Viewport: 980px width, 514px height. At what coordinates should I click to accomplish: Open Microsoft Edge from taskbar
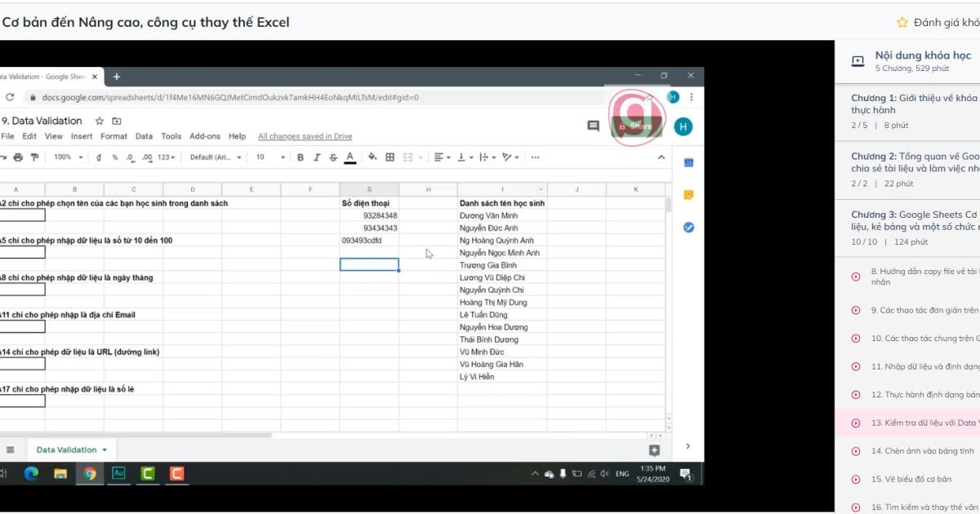tap(32, 473)
